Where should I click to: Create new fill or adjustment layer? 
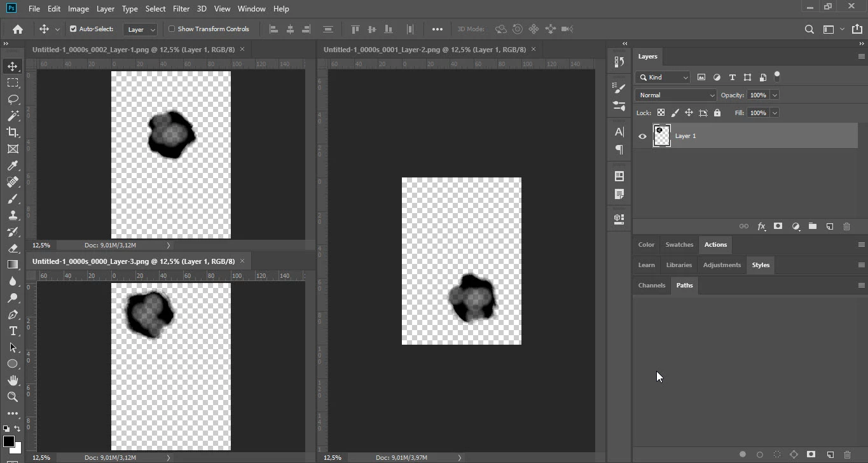tap(796, 226)
